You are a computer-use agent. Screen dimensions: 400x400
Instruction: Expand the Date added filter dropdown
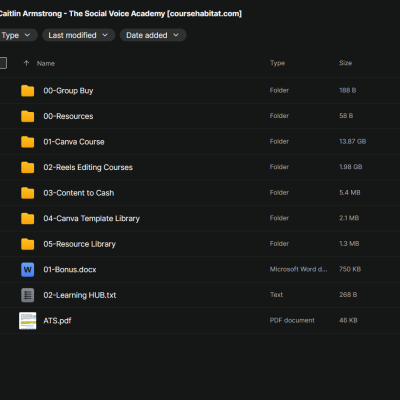click(x=153, y=35)
